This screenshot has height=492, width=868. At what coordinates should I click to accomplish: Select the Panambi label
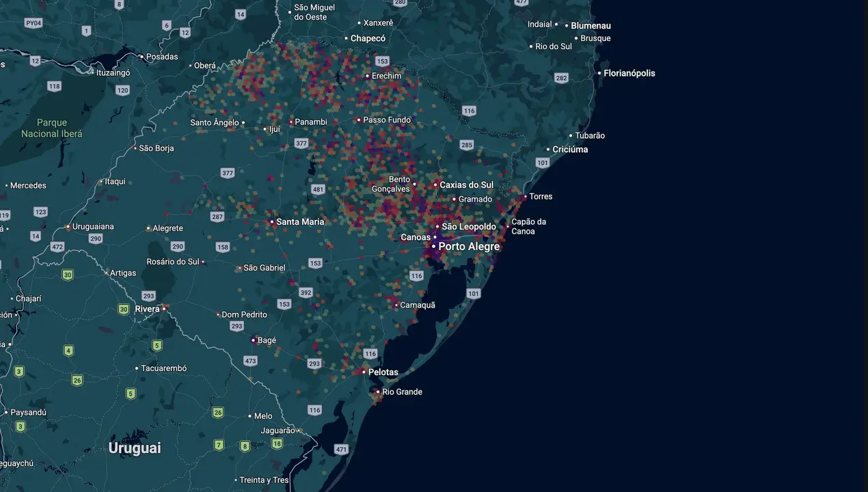point(311,122)
